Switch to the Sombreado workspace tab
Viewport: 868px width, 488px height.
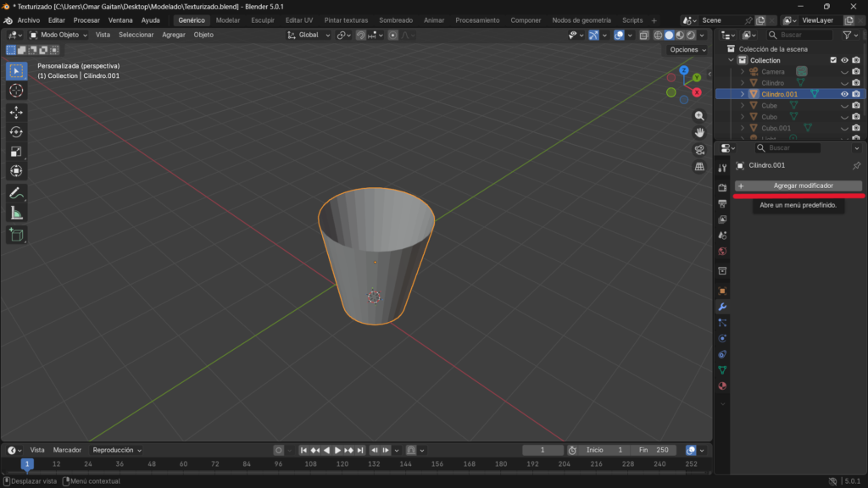[x=396, y=19]
